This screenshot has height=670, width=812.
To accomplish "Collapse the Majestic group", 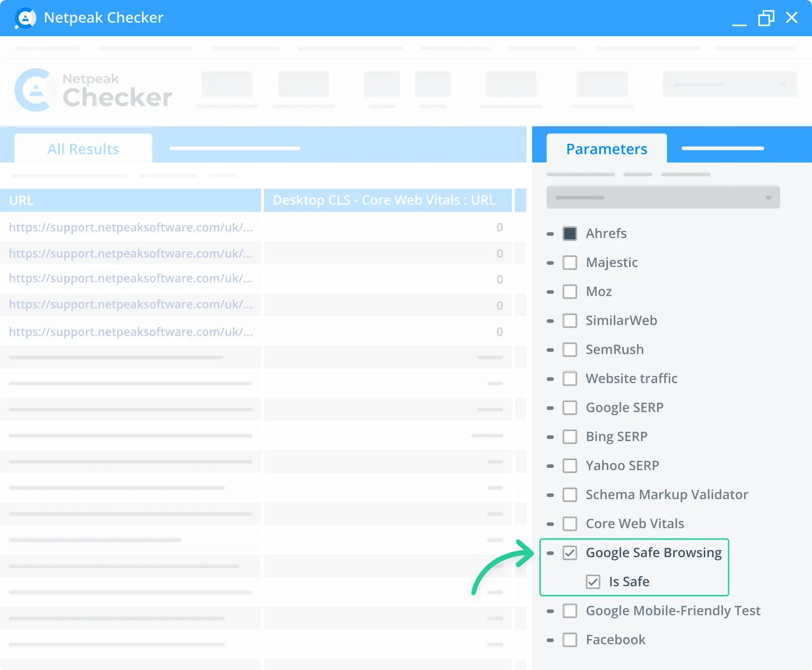I will tap(550, 263).
